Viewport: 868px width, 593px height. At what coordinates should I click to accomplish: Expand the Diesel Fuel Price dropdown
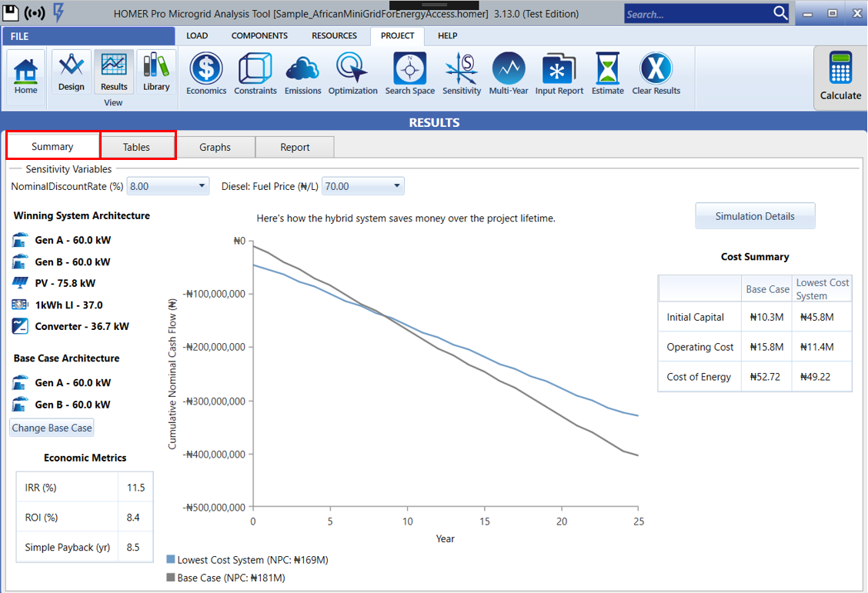(363, 186)
